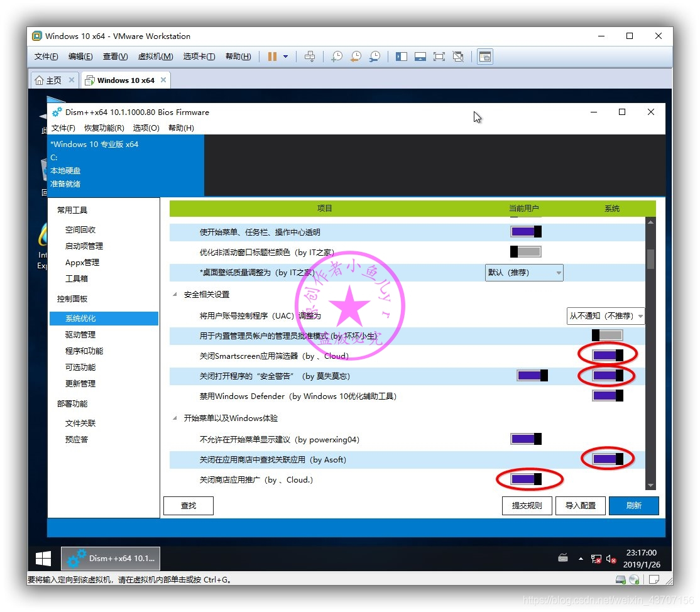
Task: Select the Windows 10 专业版 x64 image tile
Action: click(126, 165)
